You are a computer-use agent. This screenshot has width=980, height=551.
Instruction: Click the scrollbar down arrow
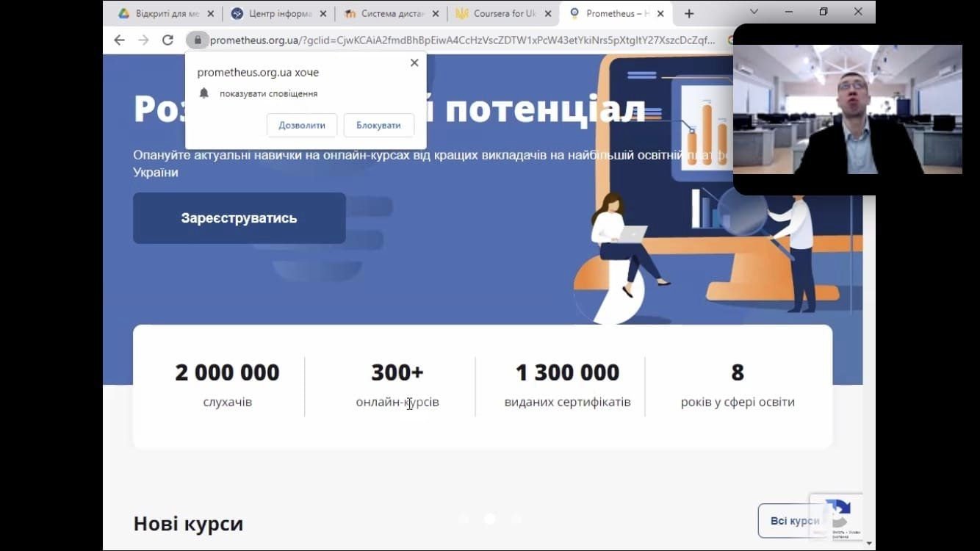click(x=870, y=544)
